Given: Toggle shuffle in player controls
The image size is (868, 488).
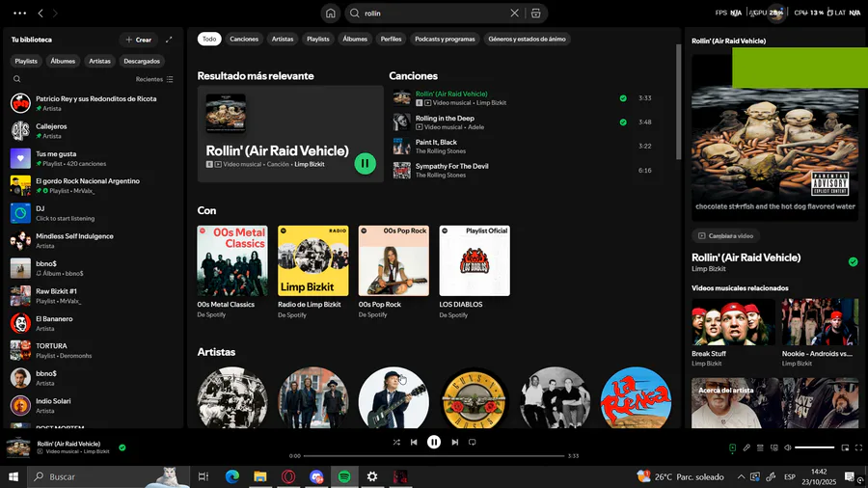Looking at the screenshot, I should tap(396, 442).
